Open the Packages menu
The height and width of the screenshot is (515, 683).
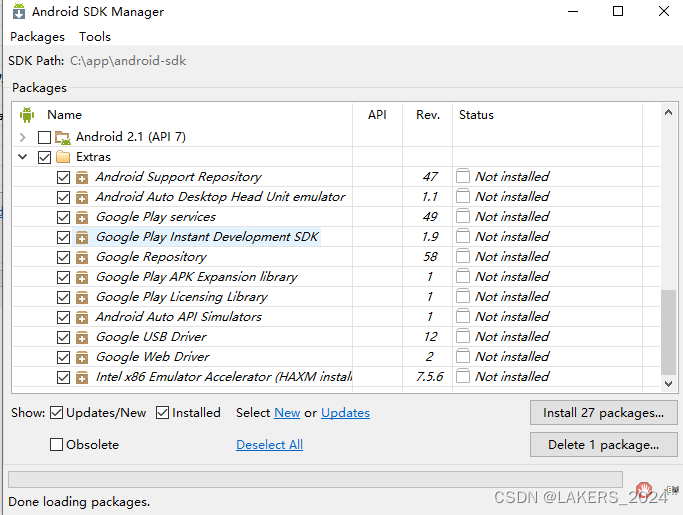click(37, 37)
